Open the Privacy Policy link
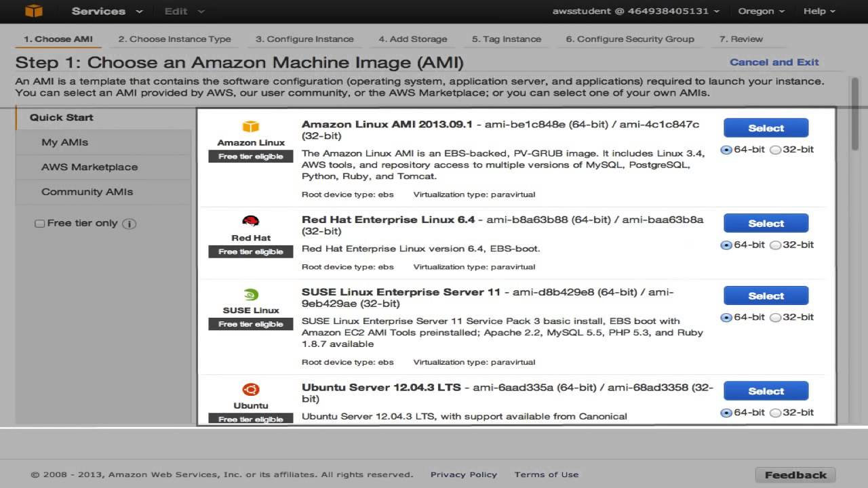Screen dimensions: 868x488 [464, 474]
